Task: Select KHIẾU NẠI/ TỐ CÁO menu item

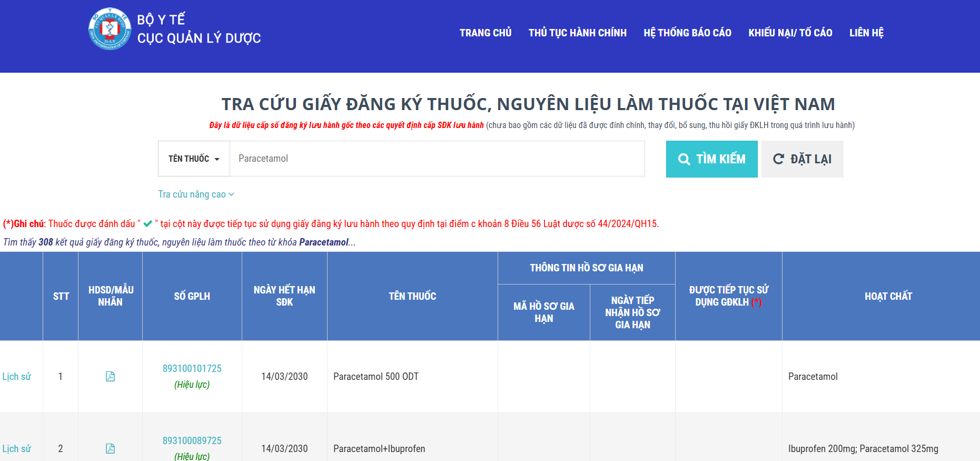Action: pyautogui.click(x=790, y=33)
